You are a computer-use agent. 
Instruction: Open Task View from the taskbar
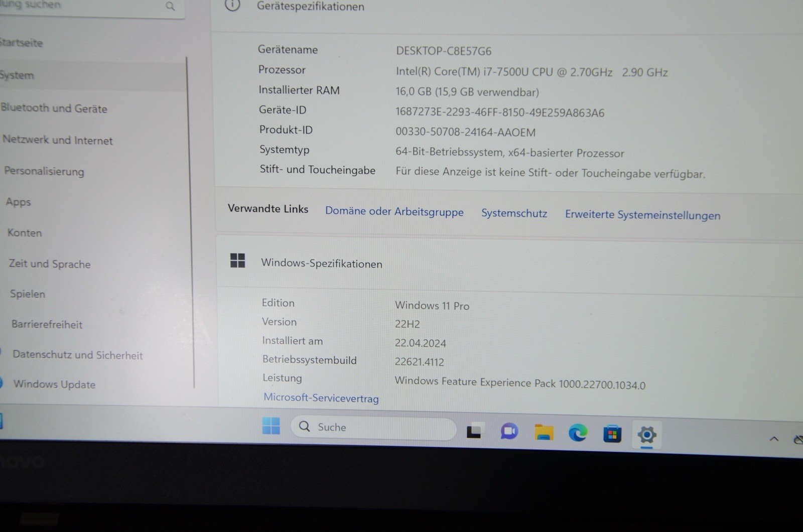click(474, 431)
